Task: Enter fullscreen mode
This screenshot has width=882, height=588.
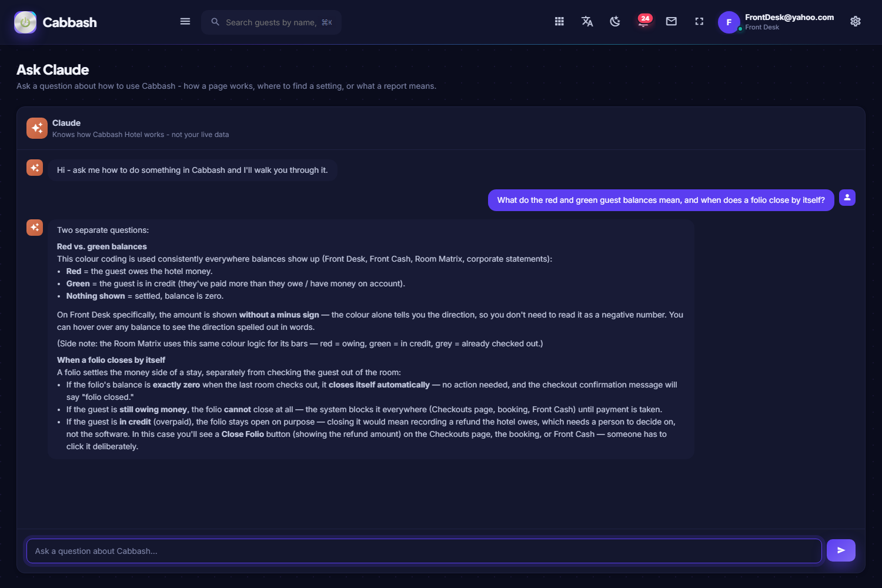Action: click(699, 22)
